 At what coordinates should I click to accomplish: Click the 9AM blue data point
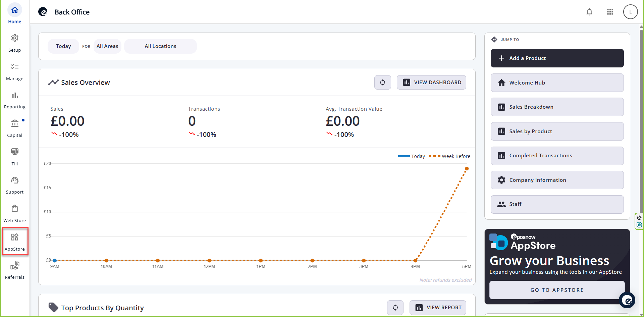[x=55, y=261]
